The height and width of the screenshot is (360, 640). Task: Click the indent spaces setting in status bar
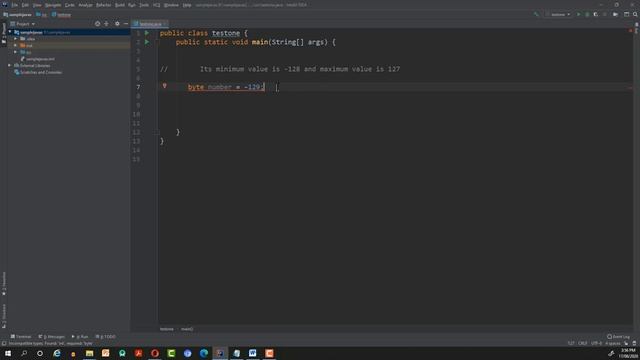[613, 343]
